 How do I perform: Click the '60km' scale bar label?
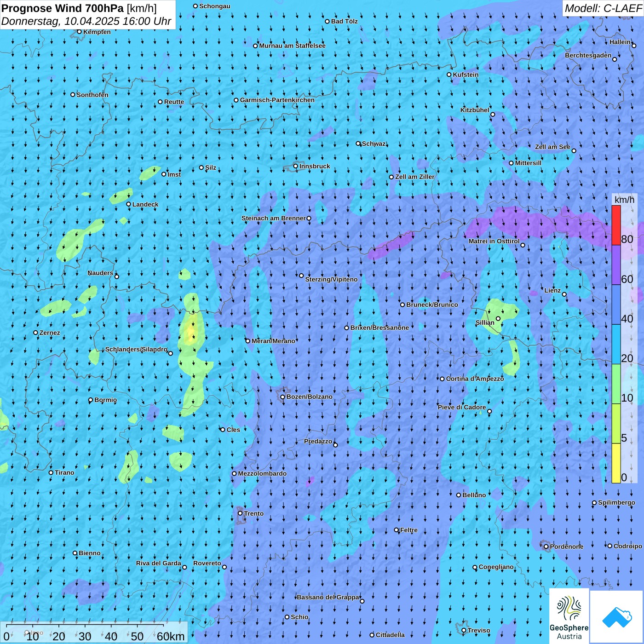(x=171, y=636)
